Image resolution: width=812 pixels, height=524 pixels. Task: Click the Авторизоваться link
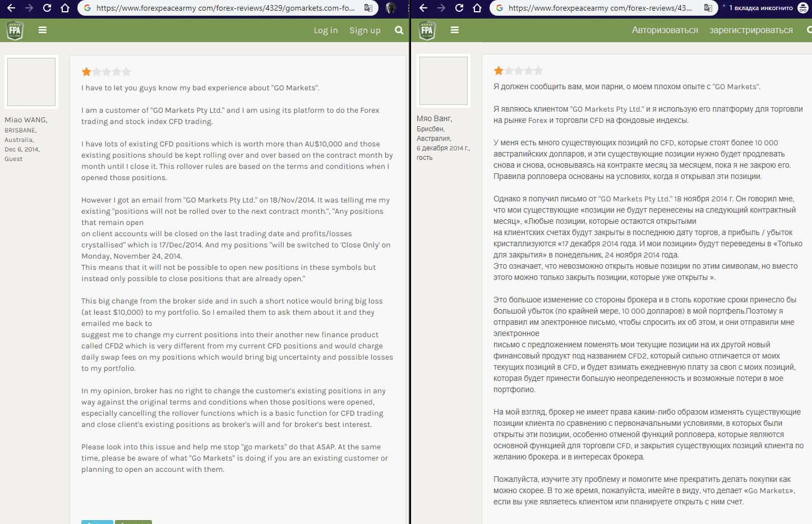pyautogui.click(x=665, y=30)
